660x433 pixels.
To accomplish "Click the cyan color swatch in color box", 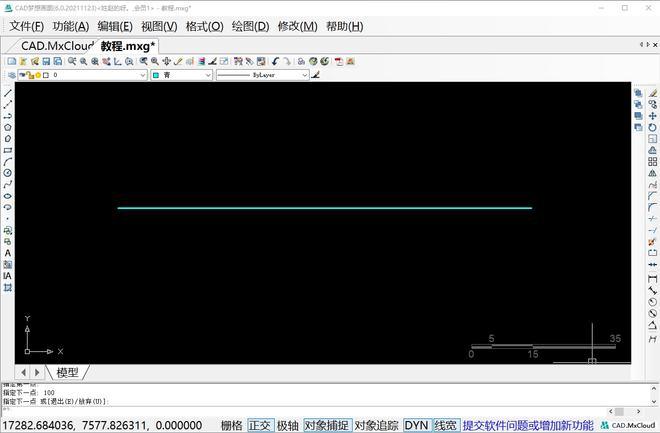I will pyautogui.click(x=156, y=75).
